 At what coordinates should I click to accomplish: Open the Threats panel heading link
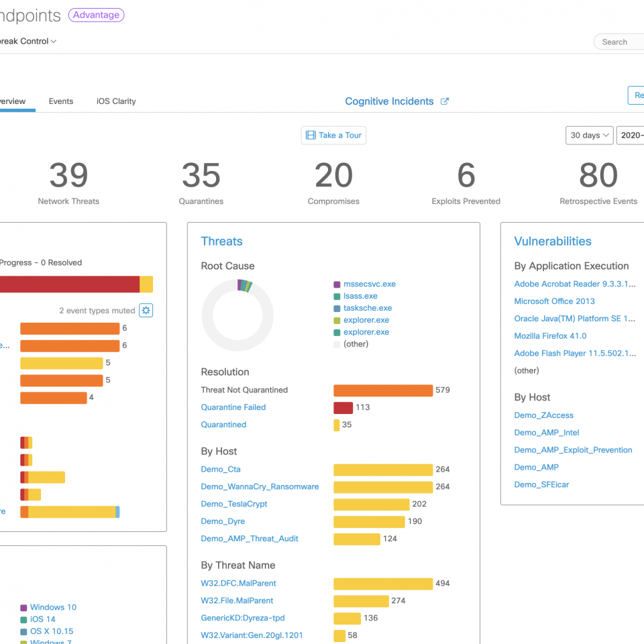pos(222,241)
